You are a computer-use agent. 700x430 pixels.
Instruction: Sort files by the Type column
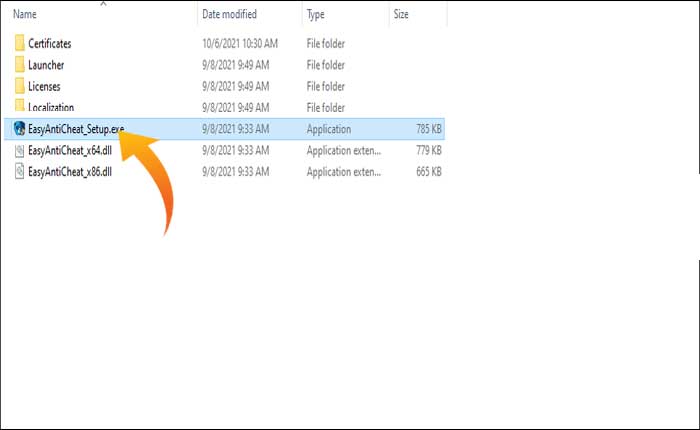point(316,15)
